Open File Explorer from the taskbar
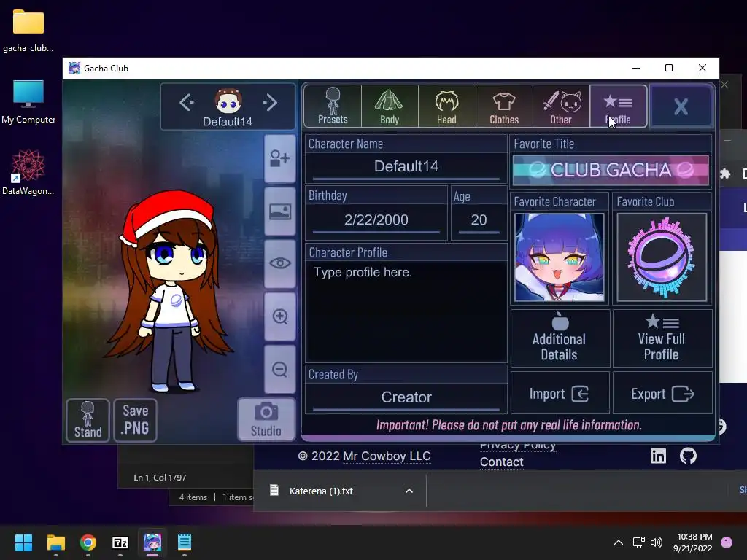The width and height of the screenshot is (747, 560). pyautogui.click(x=55, y=542)
